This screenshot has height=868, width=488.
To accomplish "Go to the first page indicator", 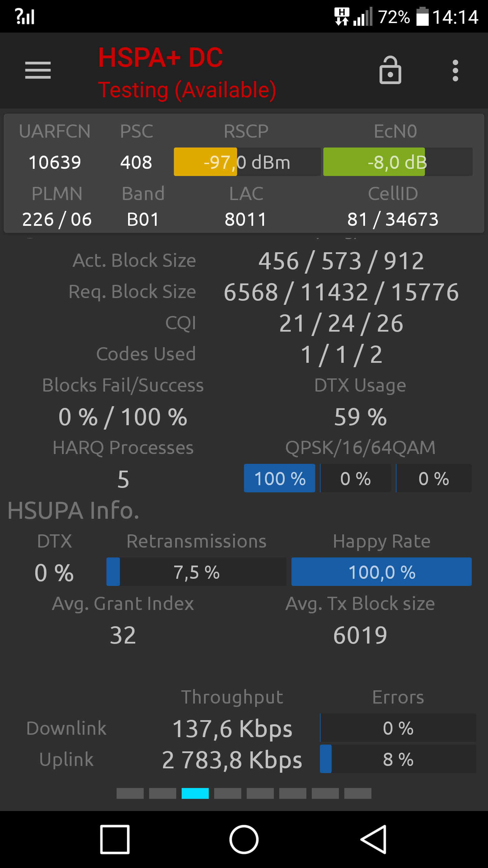I will 130,793.
